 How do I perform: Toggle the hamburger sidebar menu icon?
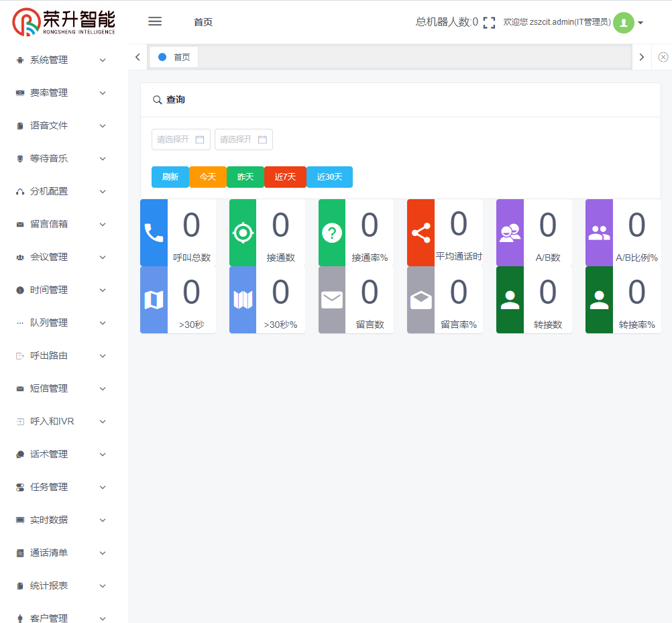pos(155,21)
